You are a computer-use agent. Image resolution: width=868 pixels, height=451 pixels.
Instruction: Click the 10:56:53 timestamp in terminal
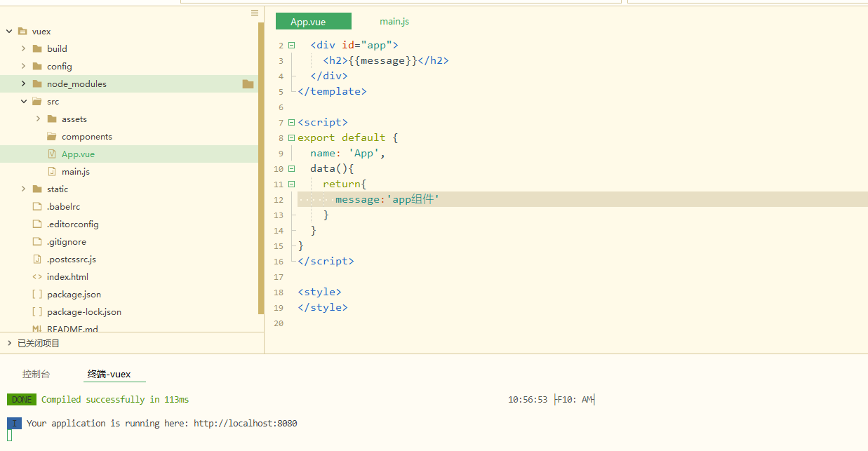(x=528, y=400)
